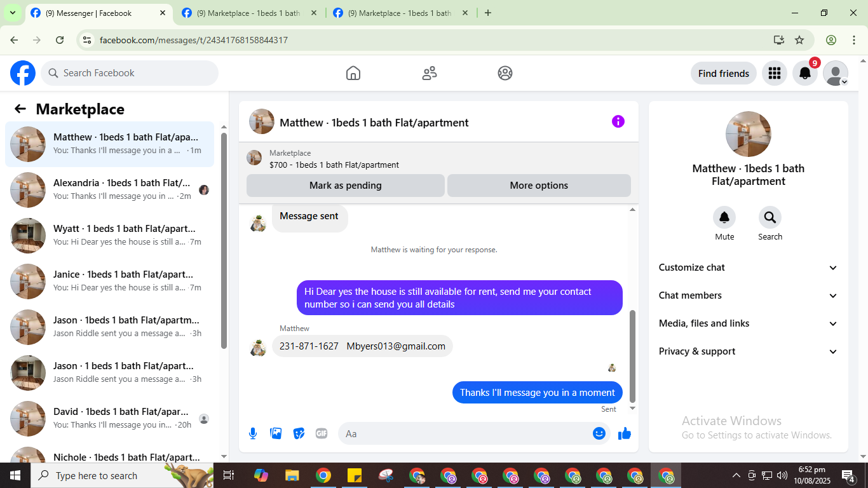Open File Explorer on the taskbar
The image size is (868, 488).
(x=292, y=475)
